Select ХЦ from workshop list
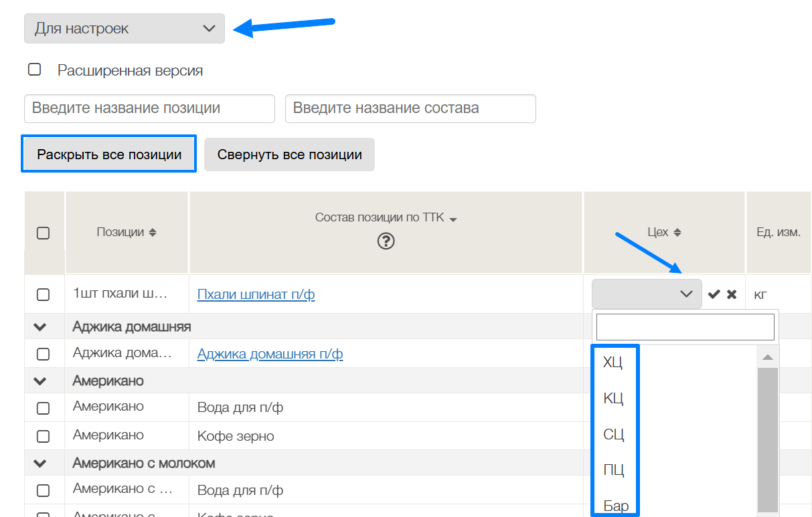Viewport: 812px width, 517px height. pyautogui.click(x=613, y=363)
